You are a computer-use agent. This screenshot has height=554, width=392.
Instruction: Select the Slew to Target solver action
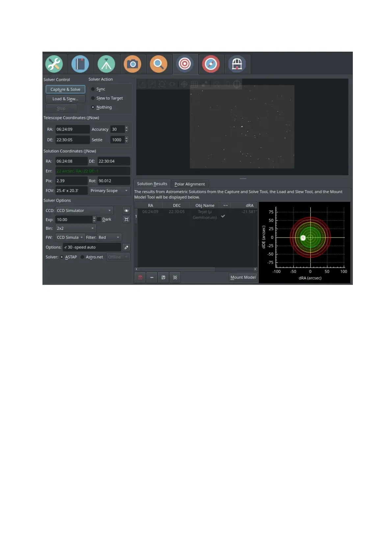coord(107,98)
